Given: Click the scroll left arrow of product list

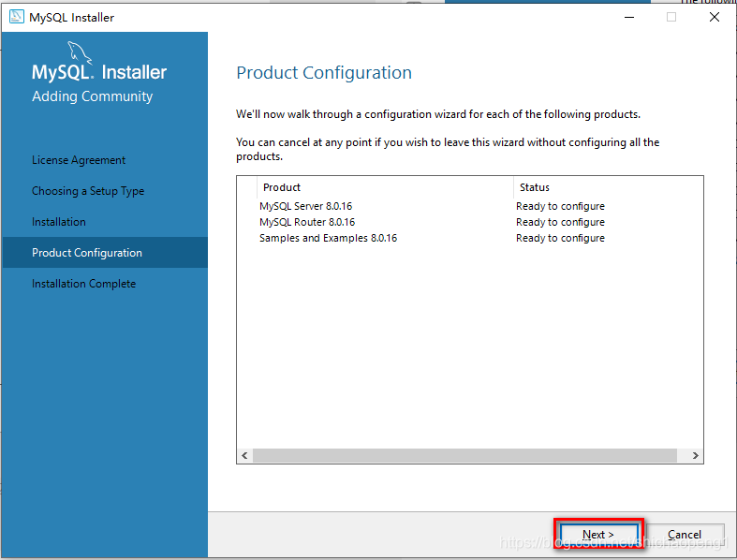Looking at the screenshot, I should (244, 455).
